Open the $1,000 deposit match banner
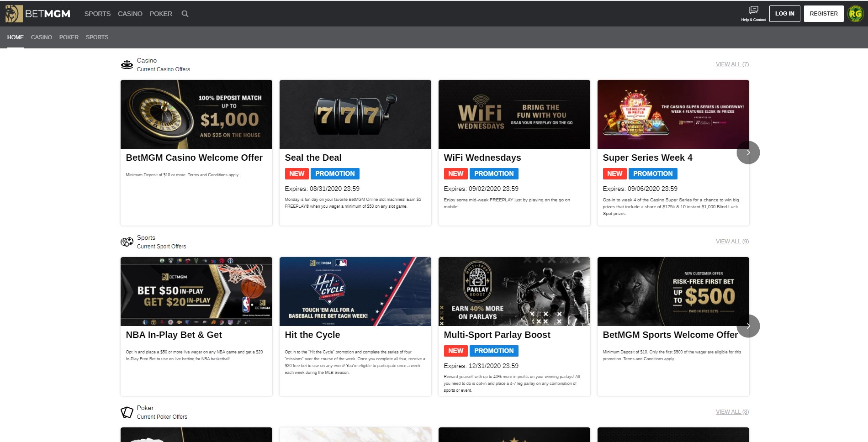 point(196,115)
